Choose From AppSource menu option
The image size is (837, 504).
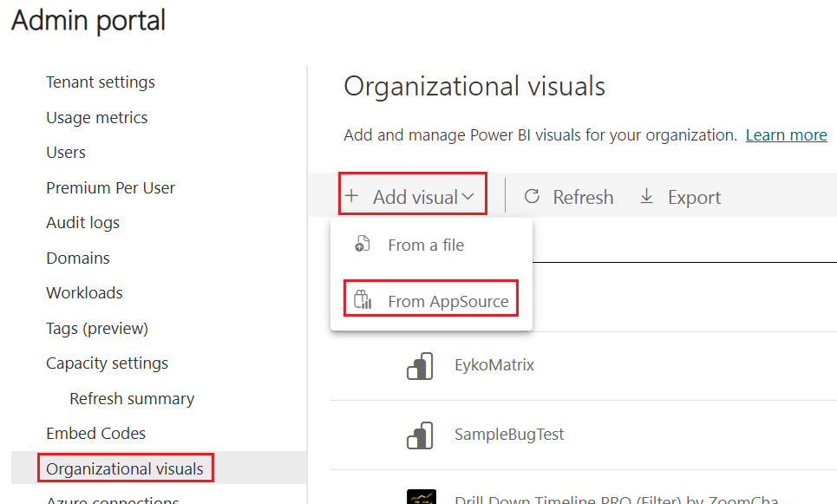(x=448, y=301)
